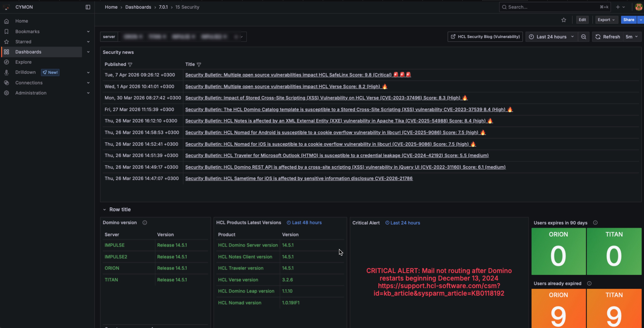Open the user avatar menu
The image size is (644, 328).
tap(638, 7)
